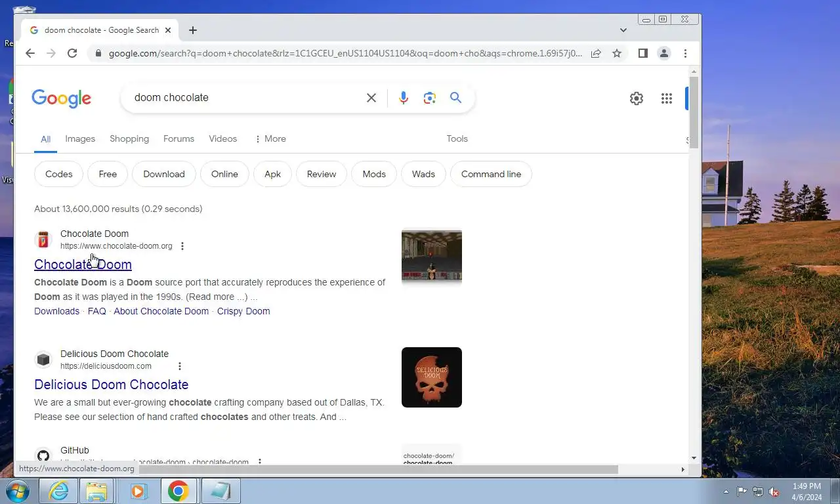The height and width of the screenshot is (504, 840).
Task: Click the site info lock icon
Action: (x=98, y=54)
